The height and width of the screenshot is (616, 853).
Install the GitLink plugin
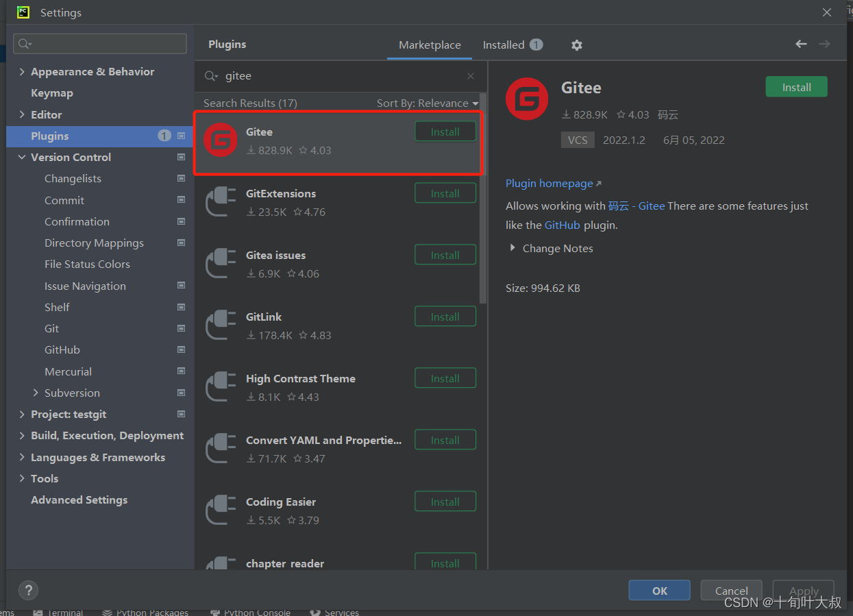pos(445,317)
